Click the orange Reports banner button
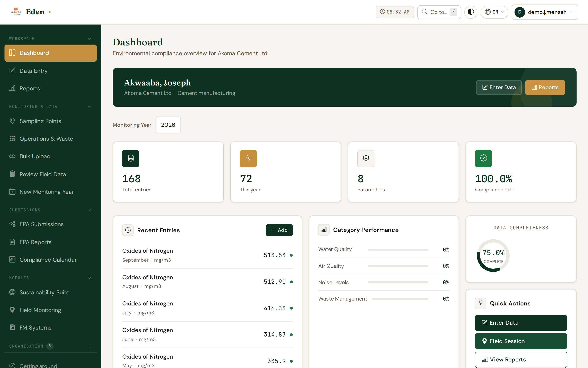 coord(545,87)
